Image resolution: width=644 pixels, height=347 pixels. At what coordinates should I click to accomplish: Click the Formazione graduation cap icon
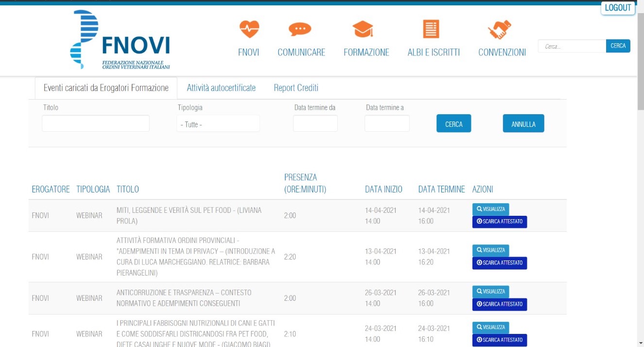pos(363,30)
